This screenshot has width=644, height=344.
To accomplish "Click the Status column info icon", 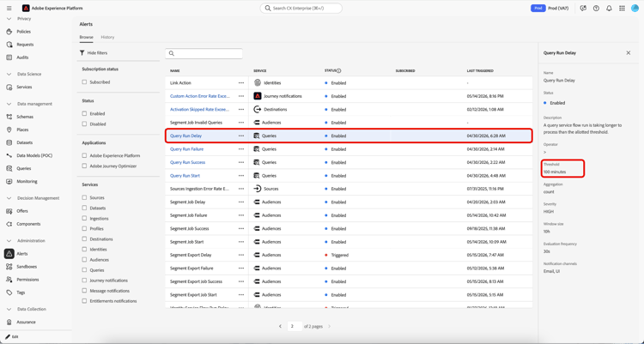I will click(x=339, y=70).
